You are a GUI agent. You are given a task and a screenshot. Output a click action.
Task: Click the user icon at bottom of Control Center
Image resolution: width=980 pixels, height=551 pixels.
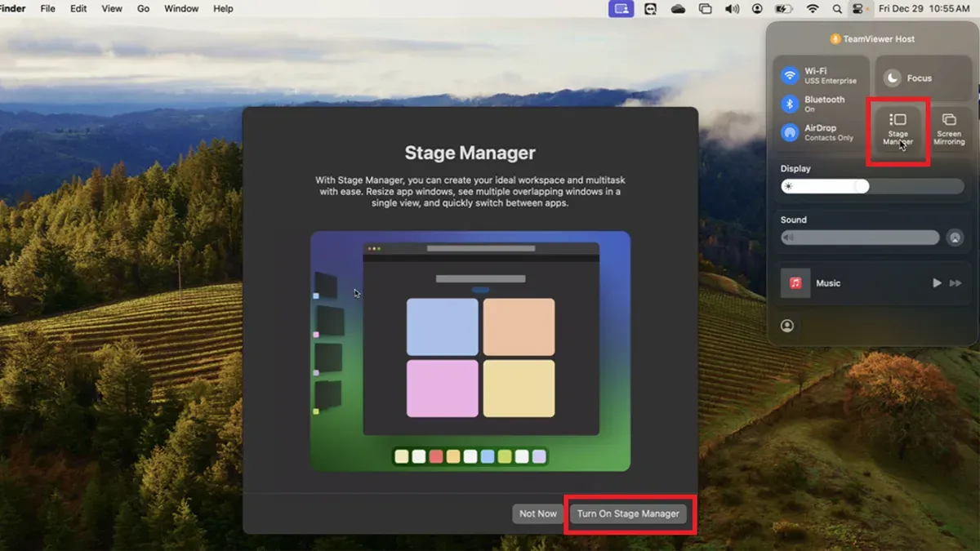[787, 326]
